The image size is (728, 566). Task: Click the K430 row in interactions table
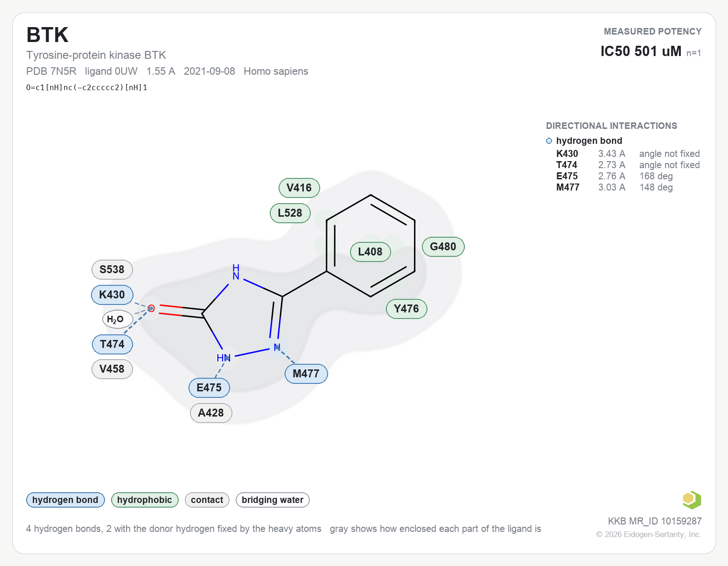(x=628, y=154)
